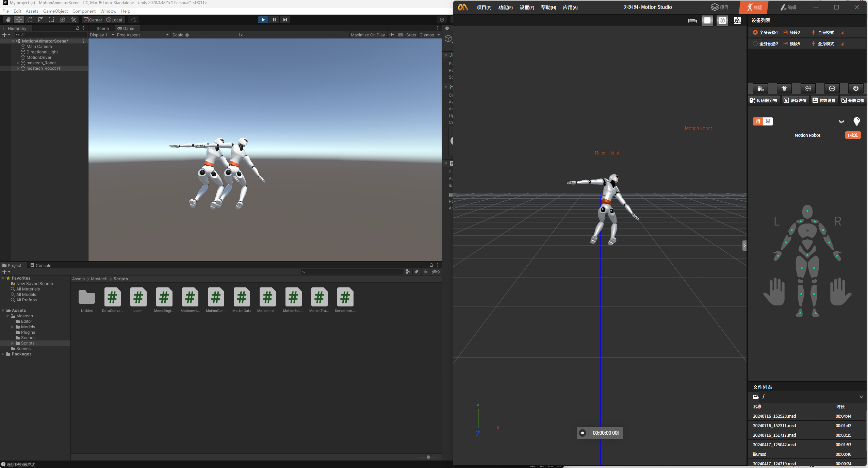Viewport: 868px width, 468px height.
Task: Select 全身设备2 radio button
Action: (x=755, y=44)
